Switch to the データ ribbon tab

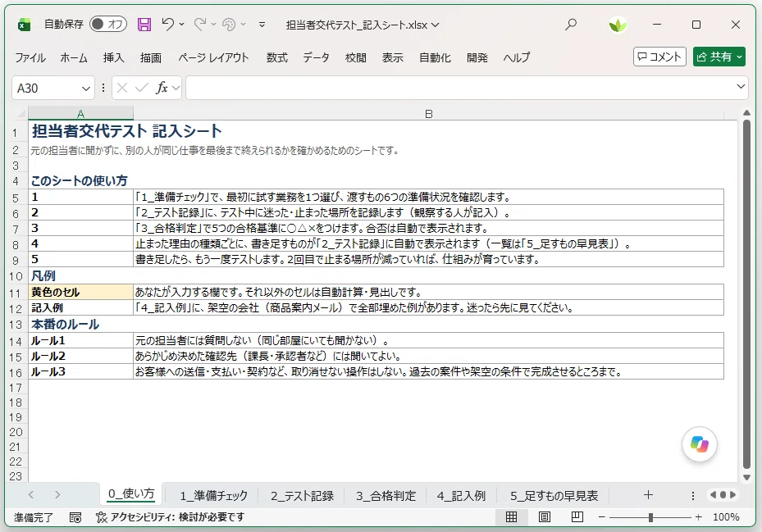[317, 57]
